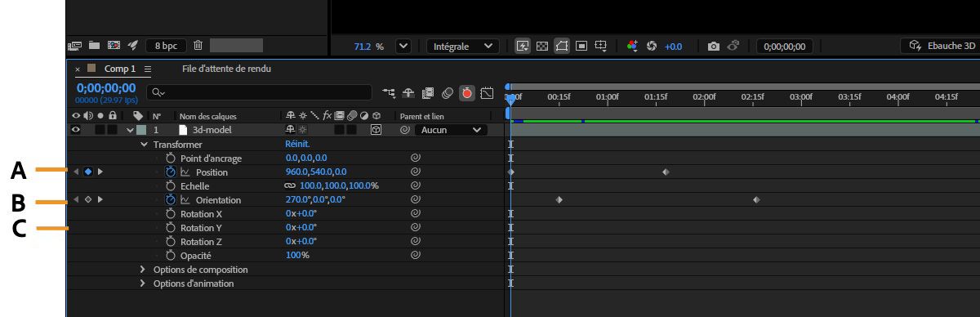Expand Options d'animation group
Screen dimensions: 980x317
tap(144, 284)
